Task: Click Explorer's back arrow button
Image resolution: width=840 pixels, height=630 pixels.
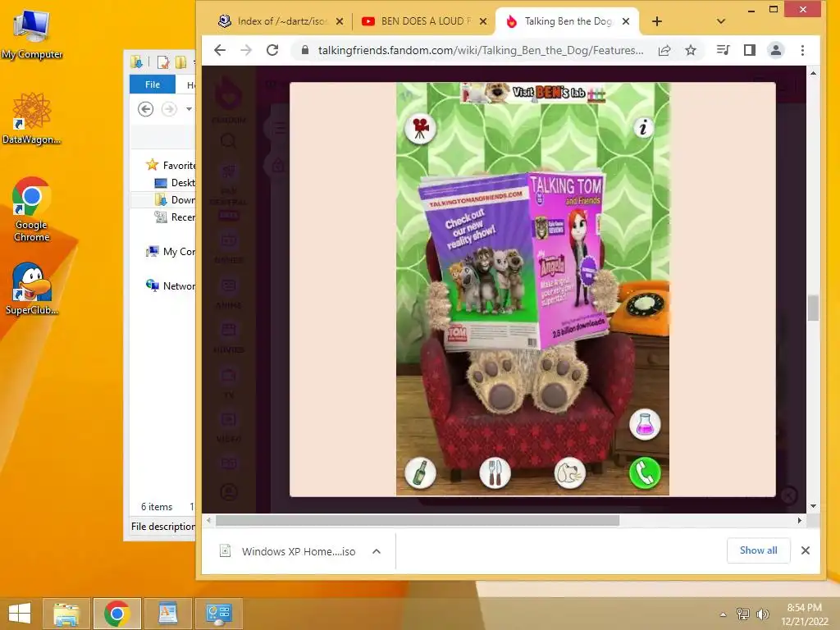Action: (x=145, y=109)
